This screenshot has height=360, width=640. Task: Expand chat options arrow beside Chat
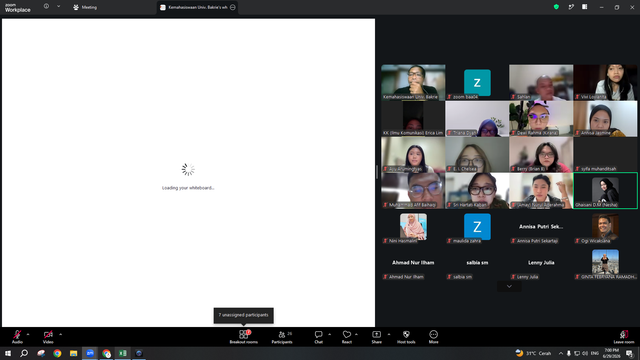click(x=329, y=334)
